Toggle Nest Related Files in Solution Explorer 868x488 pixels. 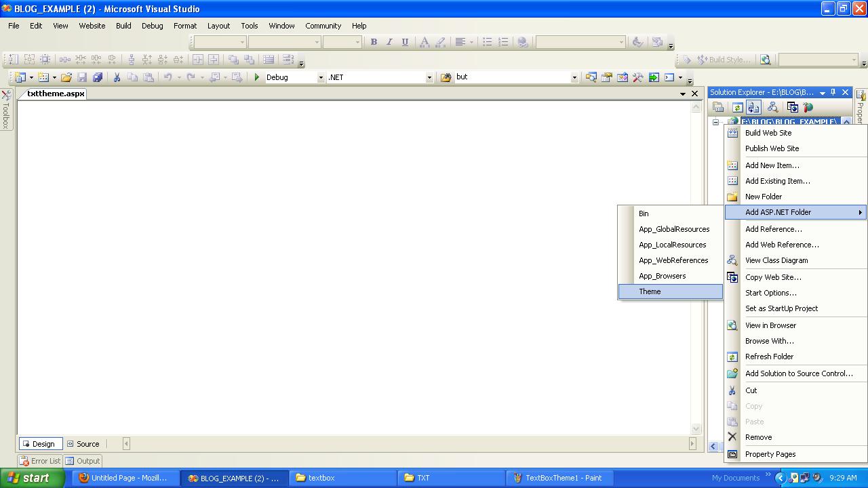(x=753, y=107)
